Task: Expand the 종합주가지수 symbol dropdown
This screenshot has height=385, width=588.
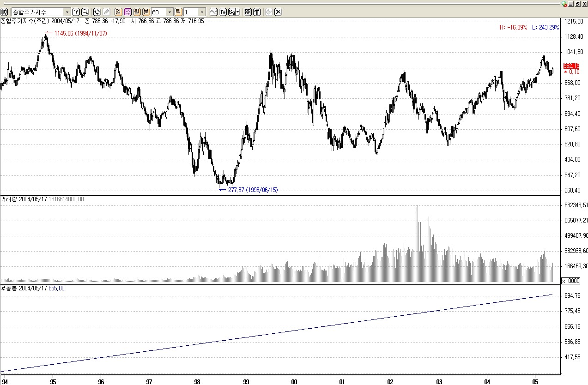Action: [67, 12]
